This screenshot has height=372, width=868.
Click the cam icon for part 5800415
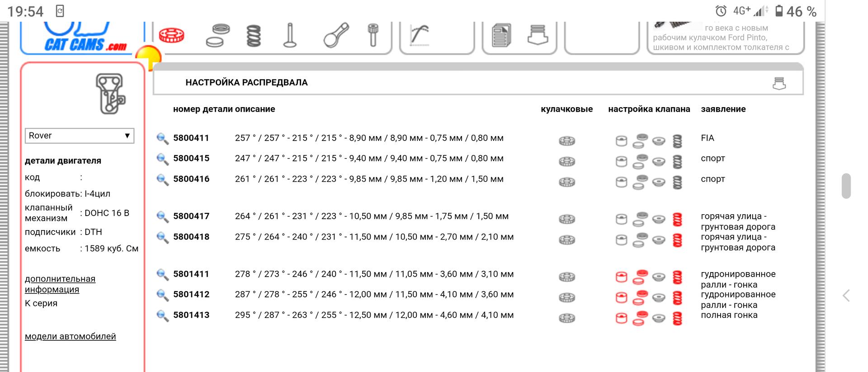[566, 161]
